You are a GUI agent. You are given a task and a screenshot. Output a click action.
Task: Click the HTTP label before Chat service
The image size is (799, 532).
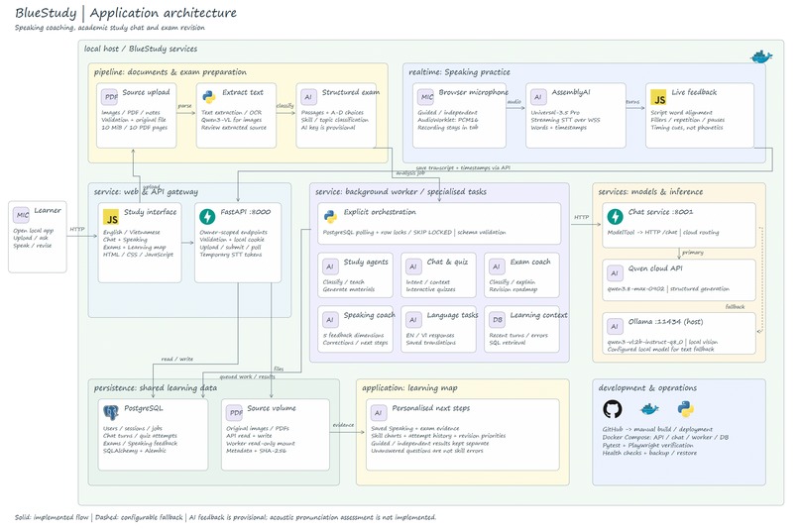[x=582, y=217]
